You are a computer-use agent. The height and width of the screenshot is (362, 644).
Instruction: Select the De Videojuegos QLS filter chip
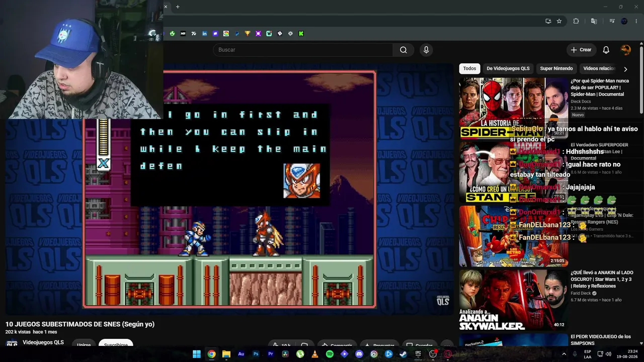[508, 69]
